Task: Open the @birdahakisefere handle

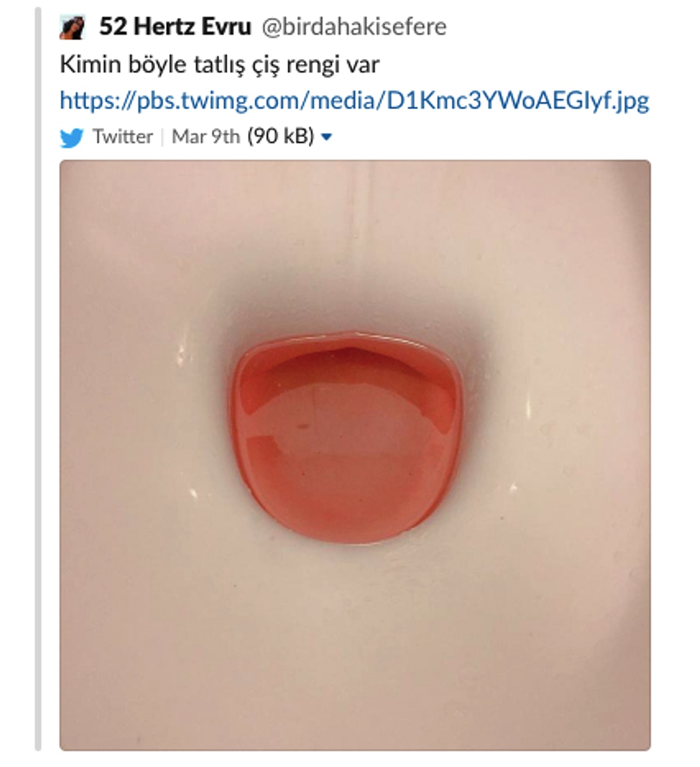Action: [353, 27]
